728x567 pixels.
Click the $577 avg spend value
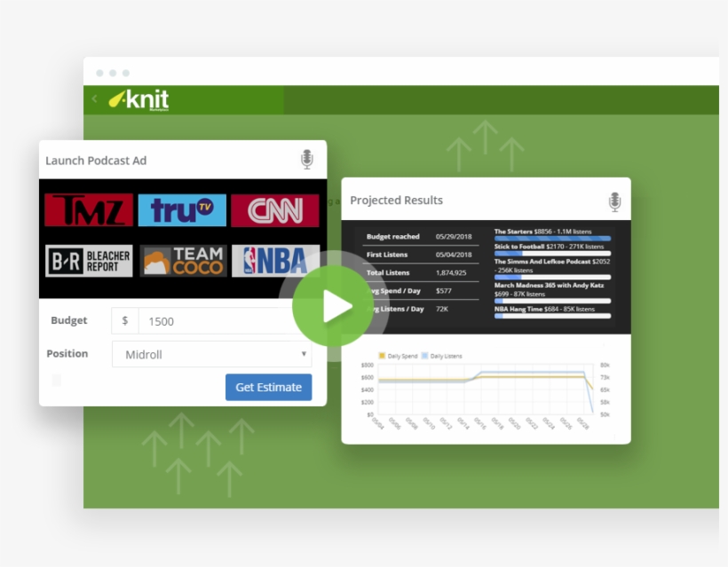[443, 291]
